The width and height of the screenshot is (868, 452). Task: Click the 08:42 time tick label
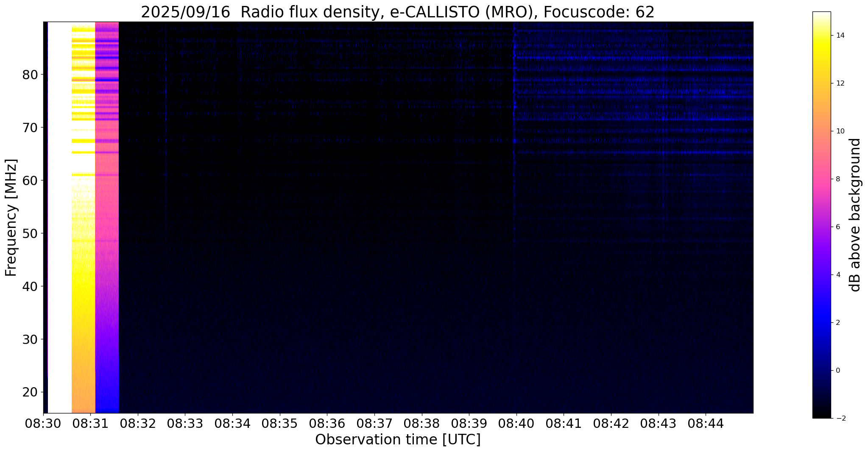pos(611,424)
